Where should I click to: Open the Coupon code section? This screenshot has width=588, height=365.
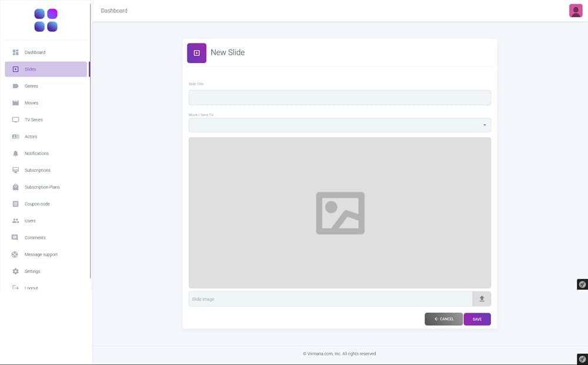click(x=37, y=204)
